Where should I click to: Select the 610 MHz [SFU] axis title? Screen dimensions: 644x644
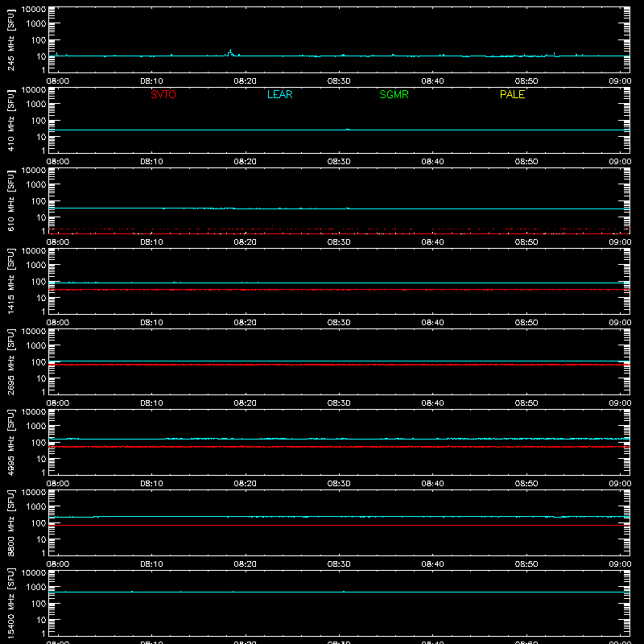coord(10,201)
